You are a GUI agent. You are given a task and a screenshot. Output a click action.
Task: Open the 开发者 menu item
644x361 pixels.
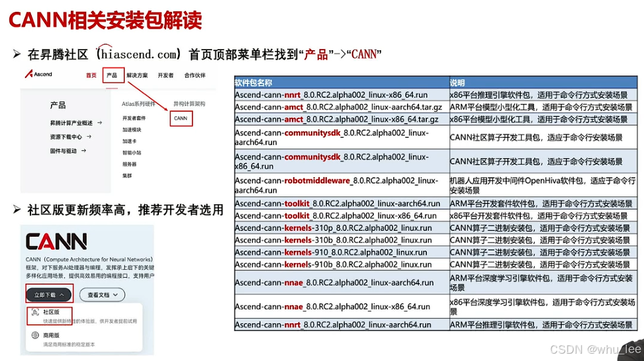165,75
